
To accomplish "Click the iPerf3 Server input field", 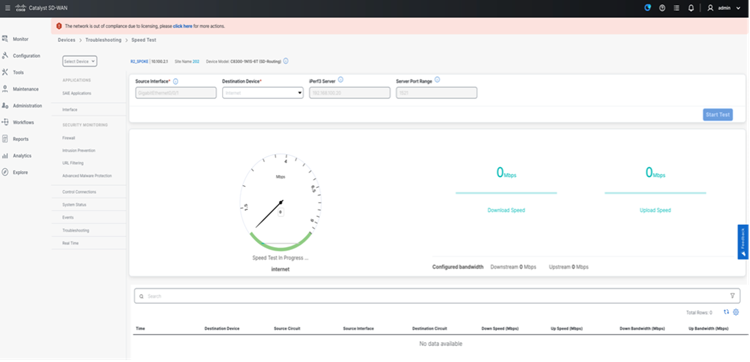I will 350,93.
